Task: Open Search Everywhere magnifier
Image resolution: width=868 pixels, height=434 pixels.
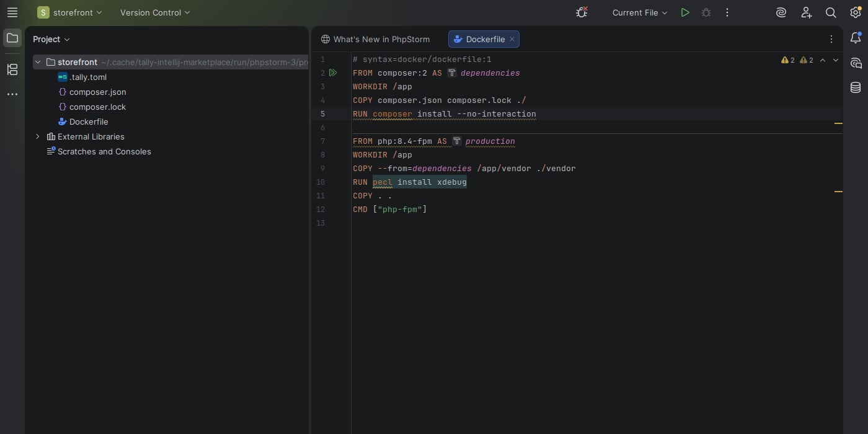Action: pyautogui.click(x=831, y=12)
